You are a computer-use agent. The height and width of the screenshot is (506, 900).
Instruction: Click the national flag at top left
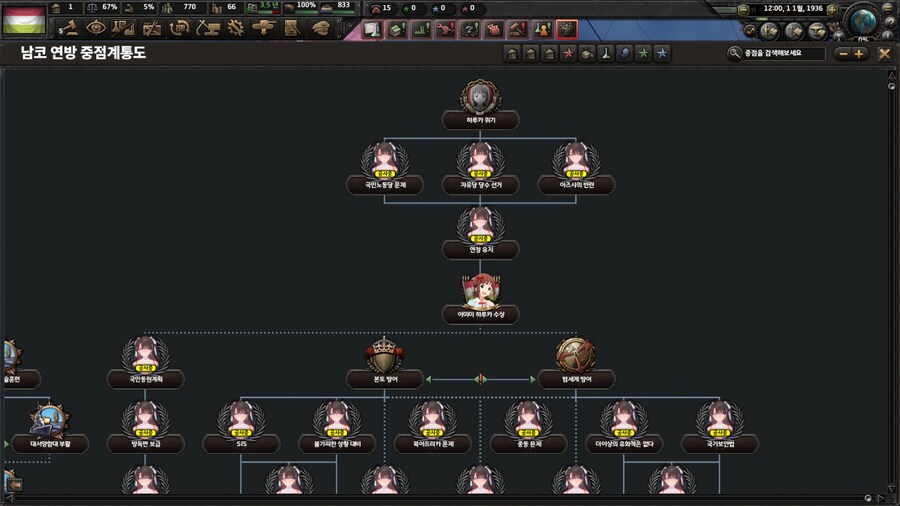point(24,20)
